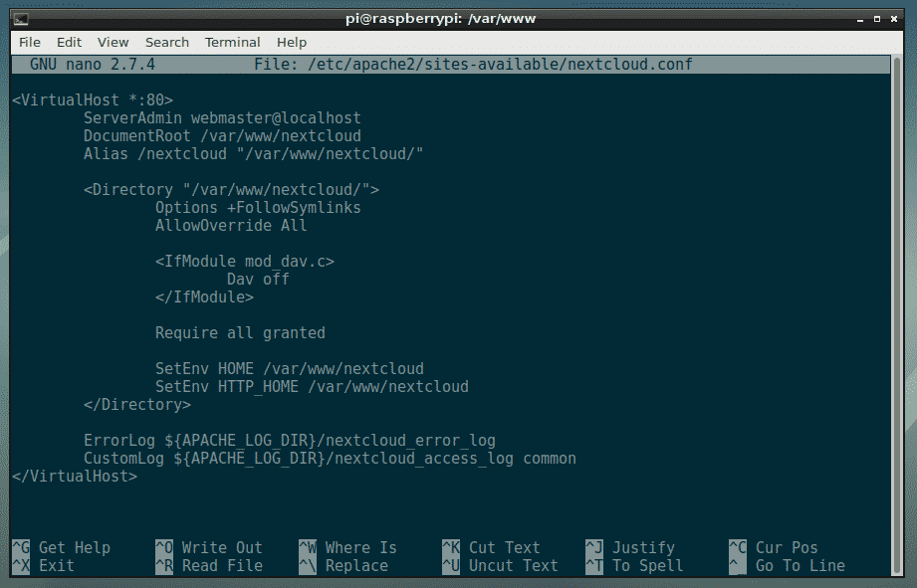Click the Options +FollowSymlinks line
Image resolution: width=917 pixels, height=588 pixels.
click(258, 208)
